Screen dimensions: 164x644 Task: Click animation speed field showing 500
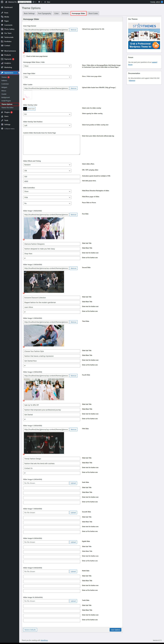52,177
